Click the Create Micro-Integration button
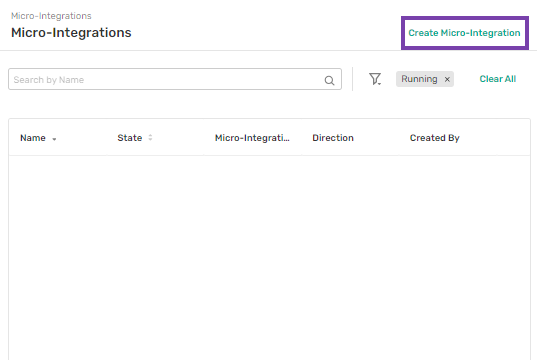The image size is (537, 360). [x=464, y=33]
